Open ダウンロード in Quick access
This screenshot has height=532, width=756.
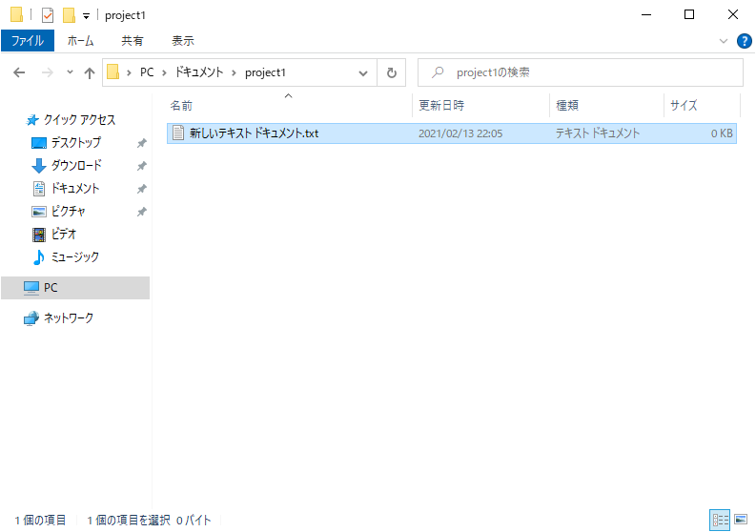(76, 166)
